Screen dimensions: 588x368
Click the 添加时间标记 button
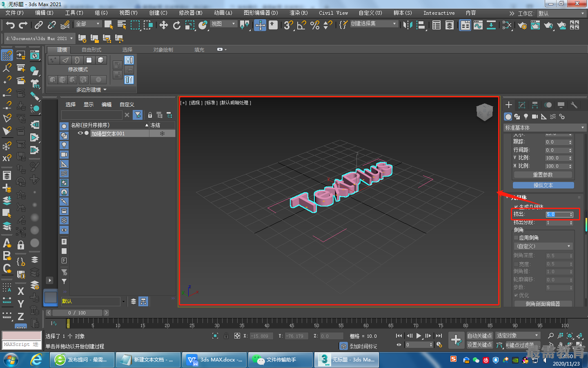point(363,346)
